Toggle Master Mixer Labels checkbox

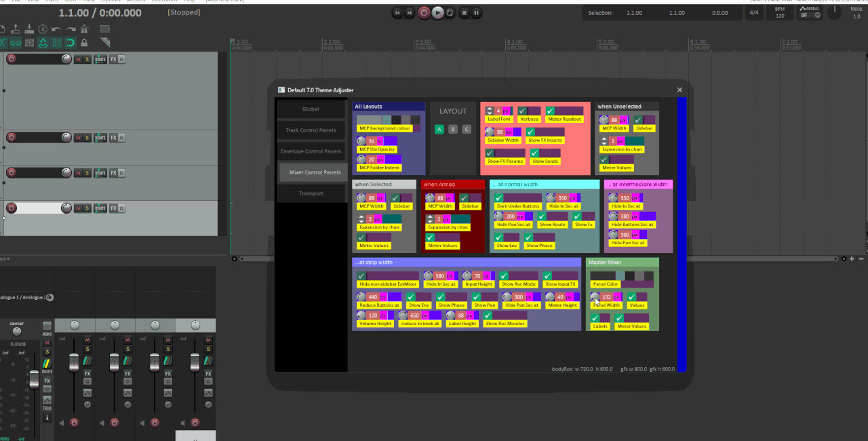[x=595, y=318]
